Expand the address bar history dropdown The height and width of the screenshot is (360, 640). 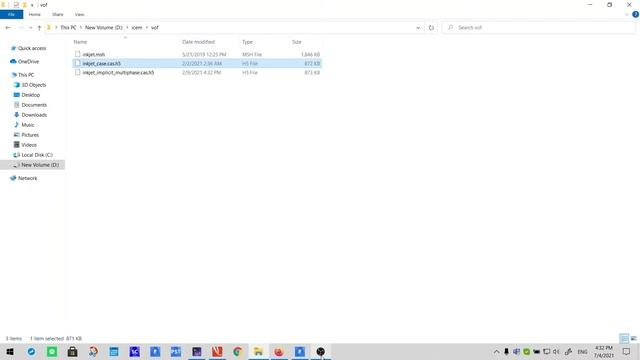(x=418, y=27)
